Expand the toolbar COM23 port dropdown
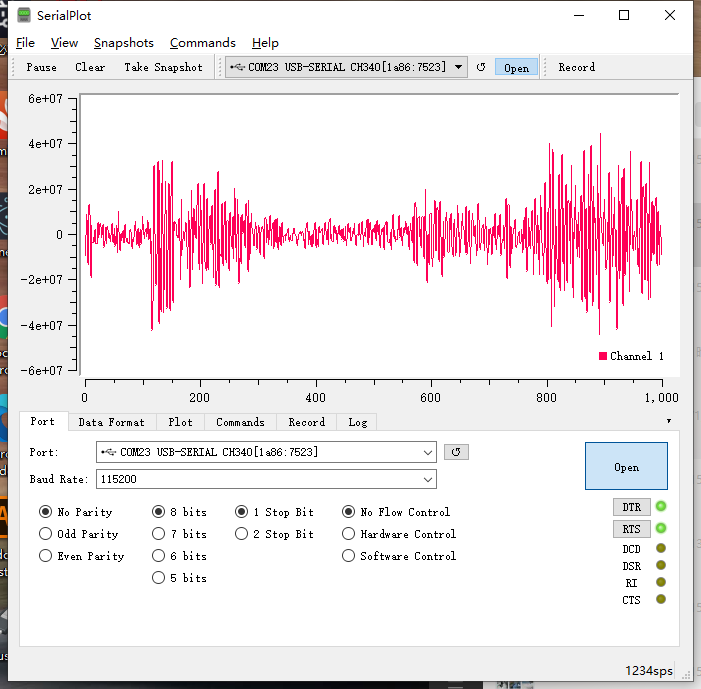This screenshot has height=689, width=701. pyautogui.click(x=458, y=67)
